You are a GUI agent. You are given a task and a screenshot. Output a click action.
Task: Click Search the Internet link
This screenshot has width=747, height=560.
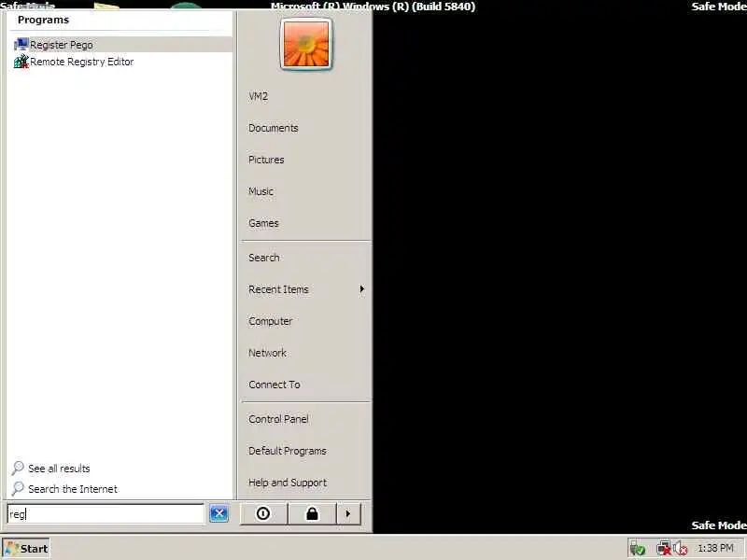73,489
